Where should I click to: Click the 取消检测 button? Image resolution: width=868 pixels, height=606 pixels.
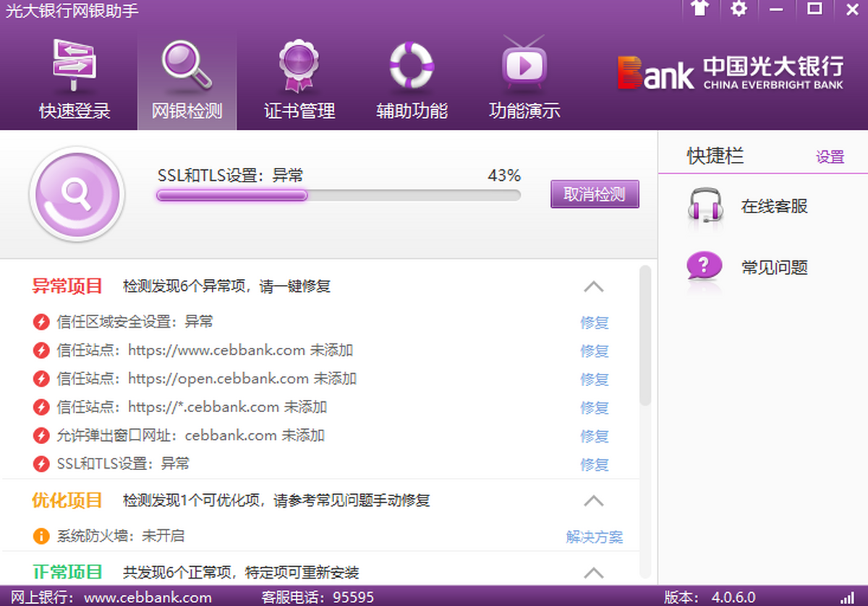595,194
